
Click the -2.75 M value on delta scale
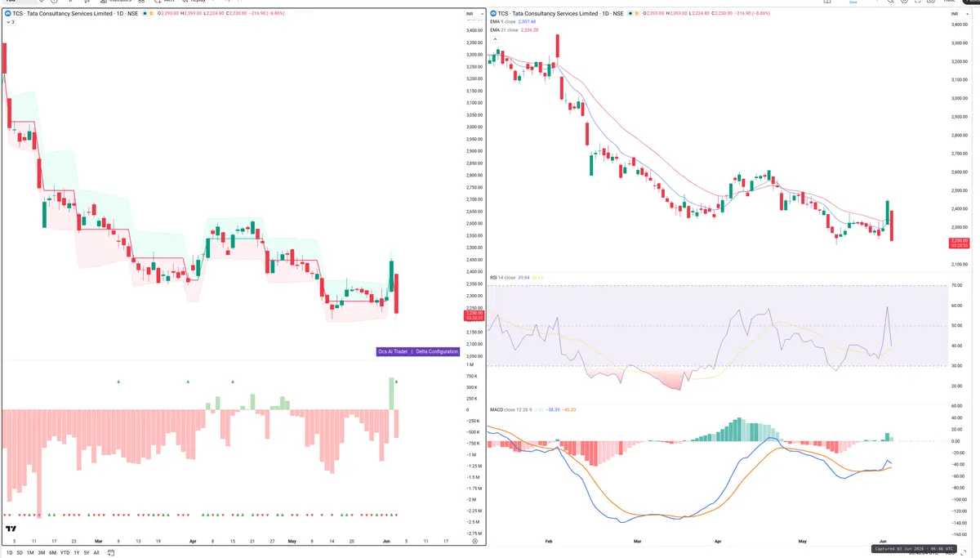pyautogui.click(x=473, y=533)
